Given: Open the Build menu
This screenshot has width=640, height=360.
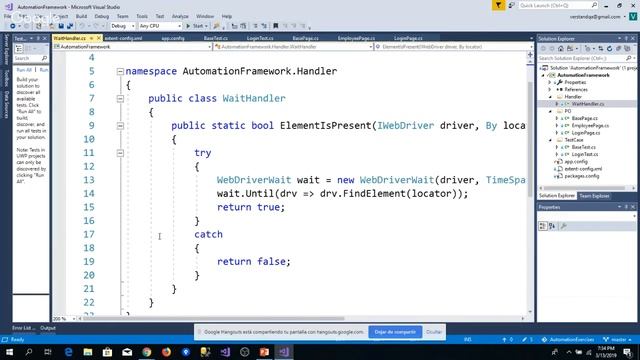Looking at the screenshot, I should [x=81, y=16].
